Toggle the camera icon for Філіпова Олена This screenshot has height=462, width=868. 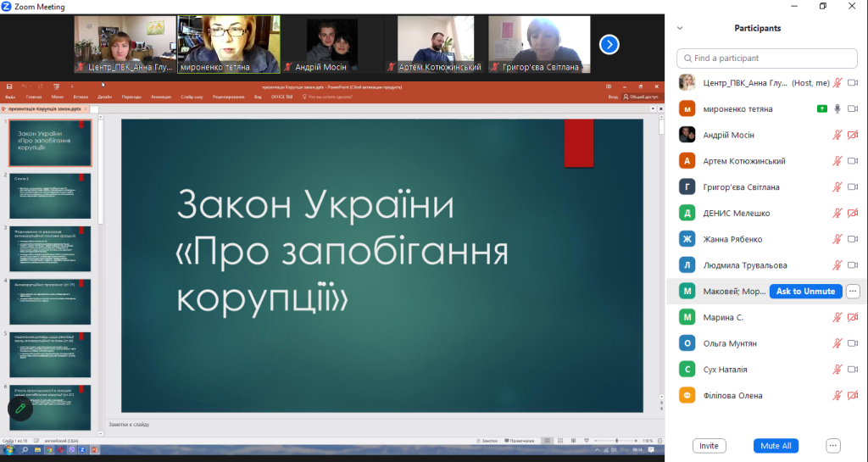(x=853, y=396)
